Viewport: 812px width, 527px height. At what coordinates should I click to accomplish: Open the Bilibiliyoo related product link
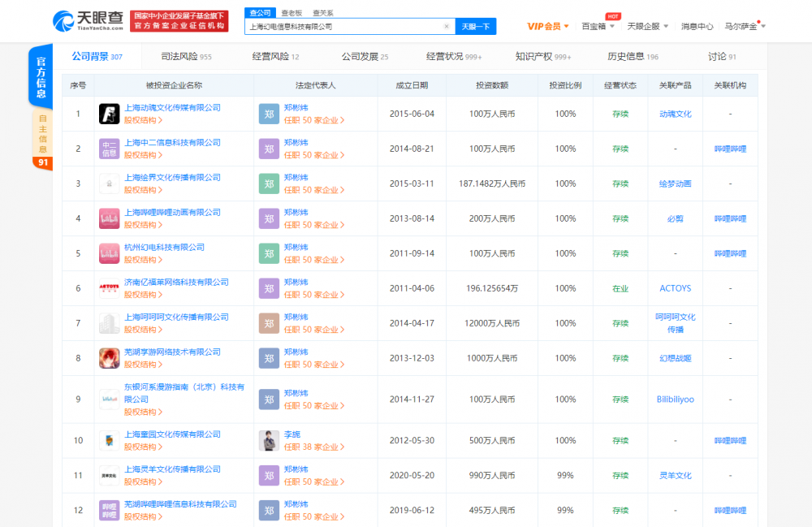675,400
